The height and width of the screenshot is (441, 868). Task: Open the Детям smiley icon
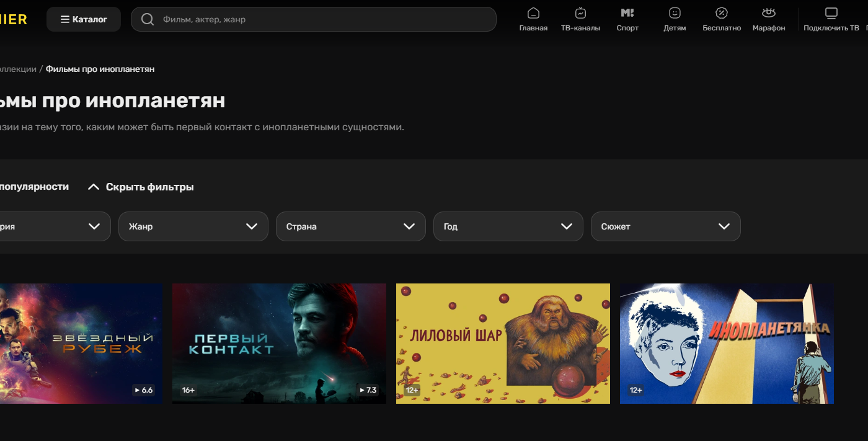pos(675,13)
